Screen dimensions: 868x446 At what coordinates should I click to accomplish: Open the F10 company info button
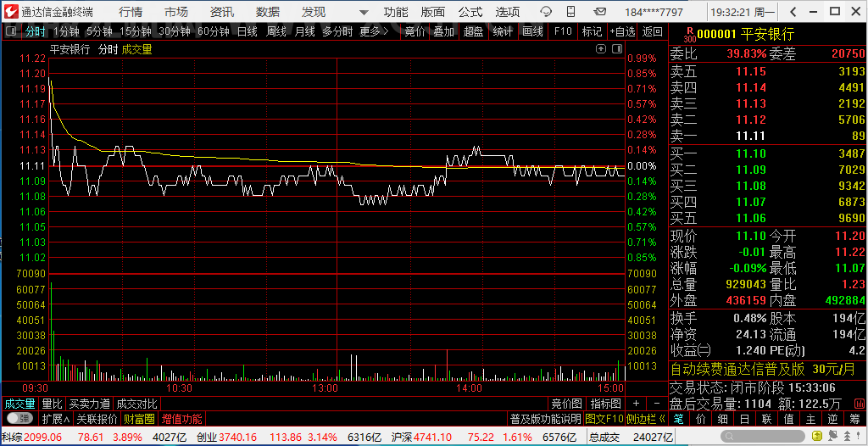563,31
